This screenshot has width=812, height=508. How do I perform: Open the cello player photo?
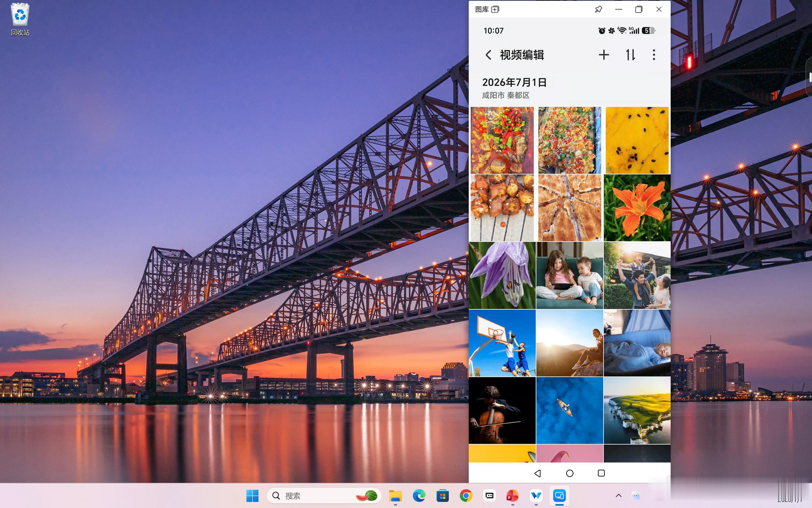502,410
